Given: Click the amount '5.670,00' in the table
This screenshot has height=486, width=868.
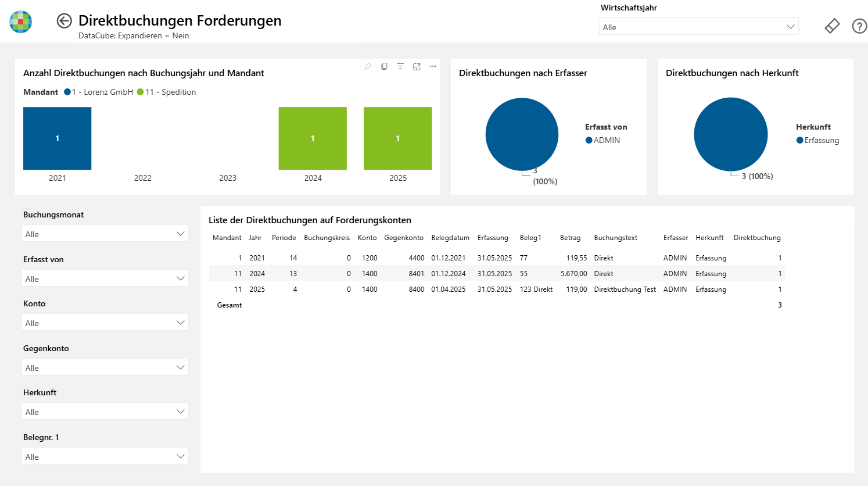Looking at the screenshot, I should tap(573, 273).
